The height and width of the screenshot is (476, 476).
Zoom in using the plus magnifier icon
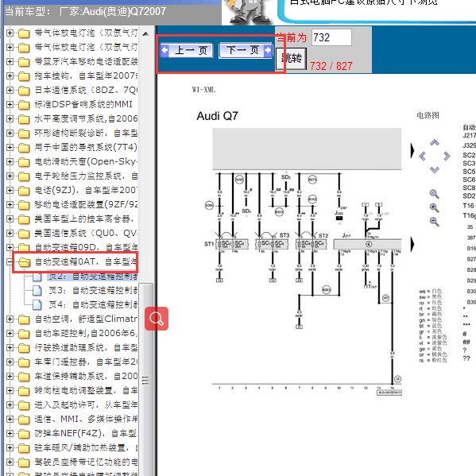435,208
